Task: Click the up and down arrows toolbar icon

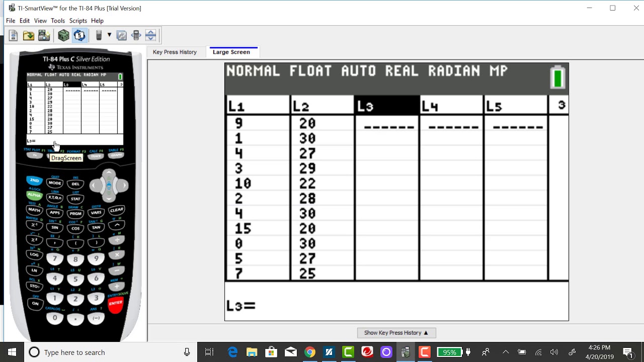Action: point(150,35)
